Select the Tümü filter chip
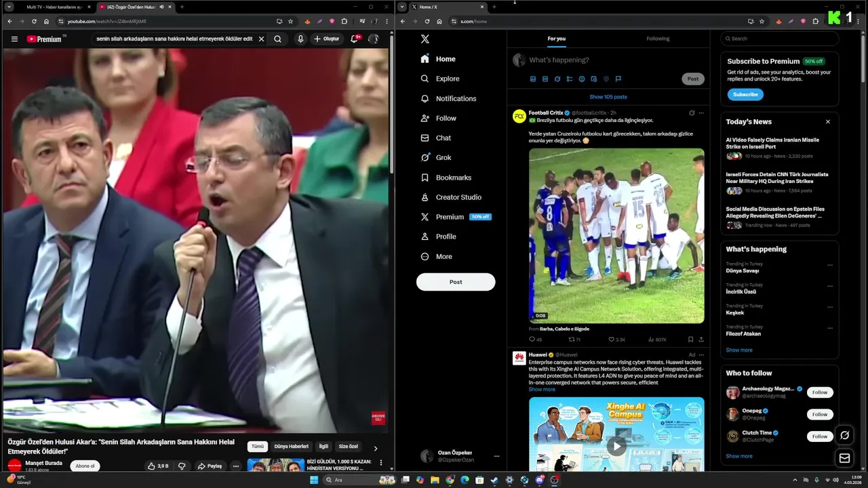 point(258,447)
